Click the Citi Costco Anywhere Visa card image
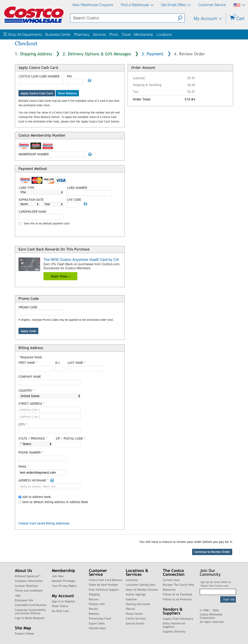 point(29,264)
